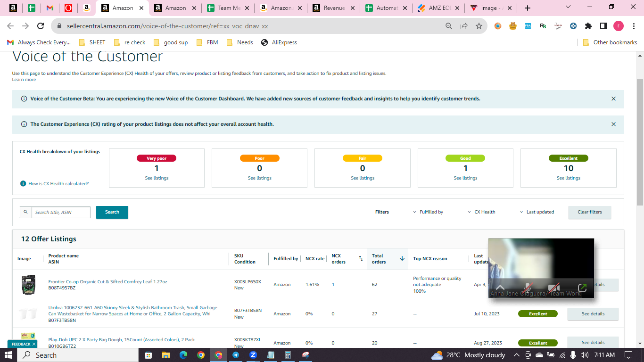The image size is (644, 362).
Task: Open the Chrome profile avatar
Action: pos(619,26)
